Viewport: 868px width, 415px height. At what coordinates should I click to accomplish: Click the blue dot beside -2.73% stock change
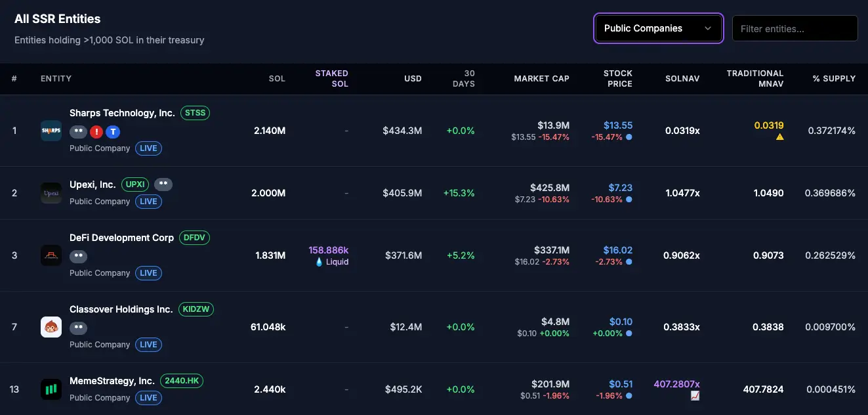click(629, 262)
